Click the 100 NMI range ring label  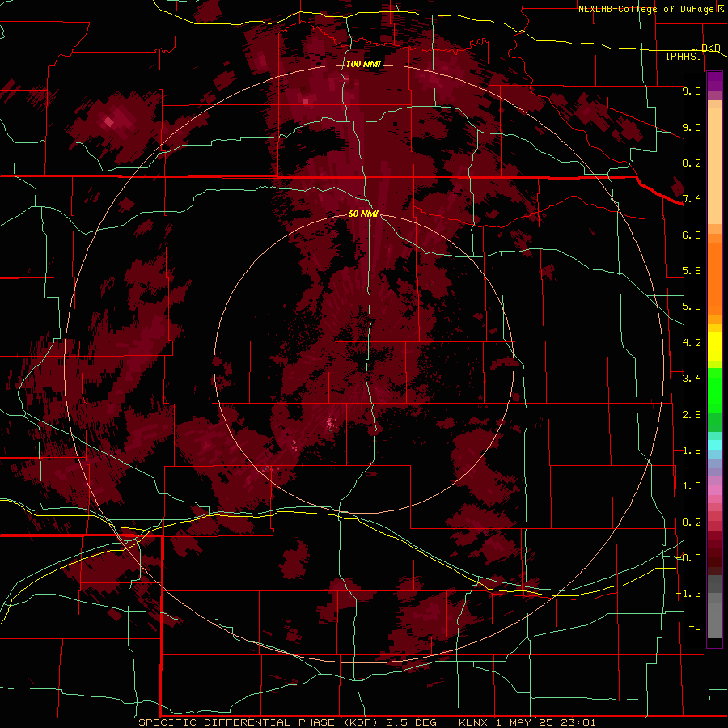click(363, 64)
